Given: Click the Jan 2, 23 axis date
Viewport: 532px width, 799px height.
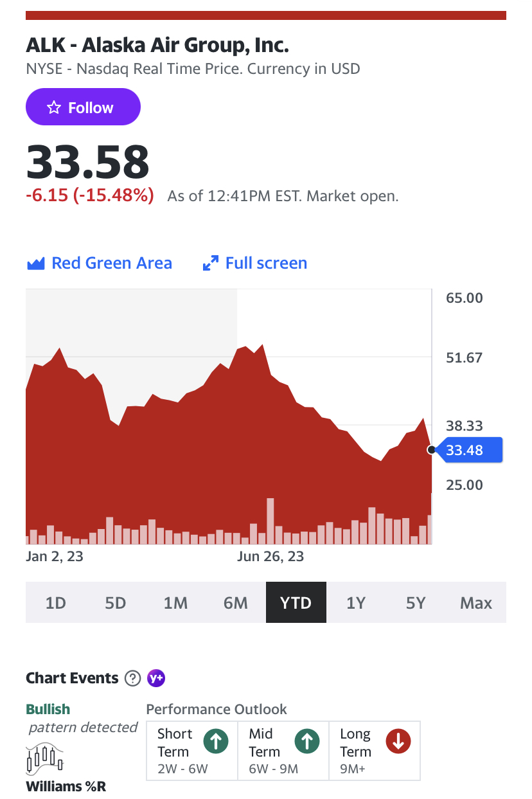Looking at the screenshot, I should 55,556.
